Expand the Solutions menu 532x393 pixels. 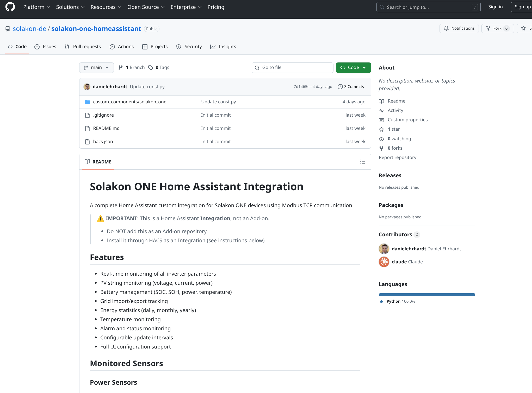click(x=70, y=7)
